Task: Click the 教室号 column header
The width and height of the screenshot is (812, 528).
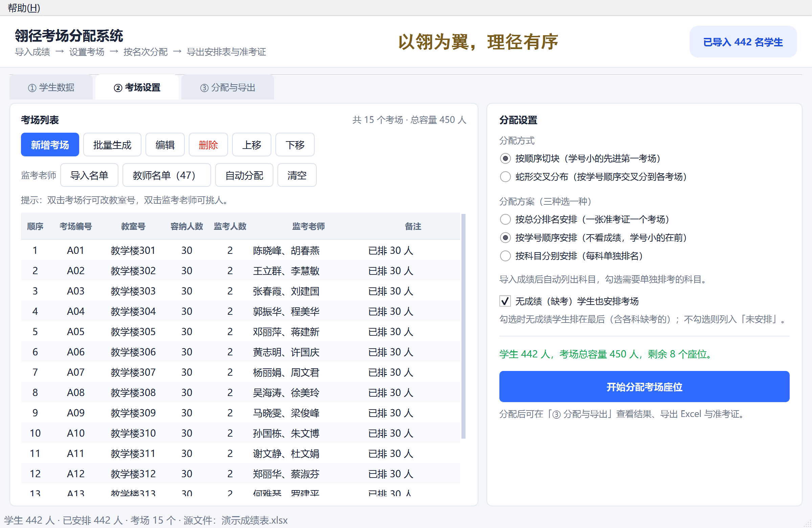Action: [133, 226]
